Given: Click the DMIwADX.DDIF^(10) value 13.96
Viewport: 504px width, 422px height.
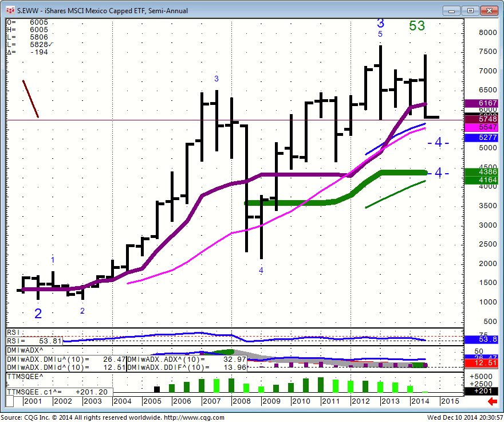Looking at the screenshot, I should point(235,368).
